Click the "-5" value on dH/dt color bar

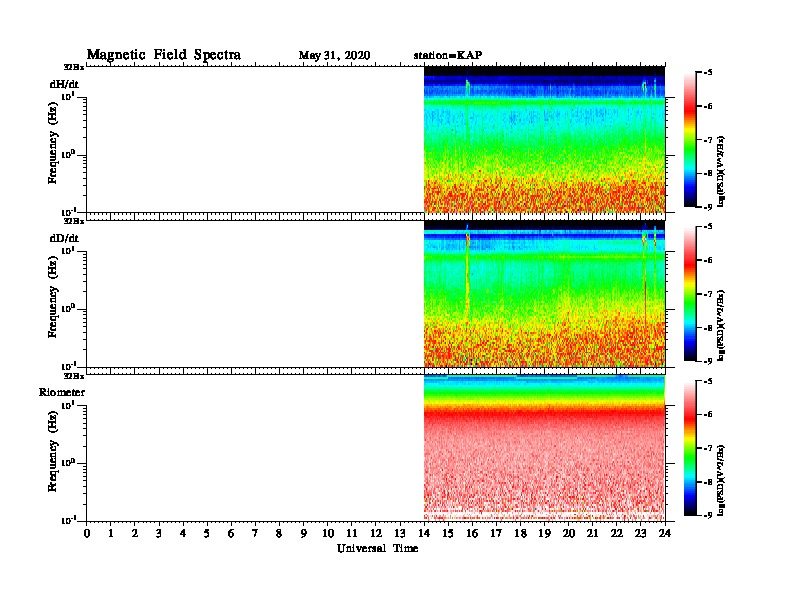(x=708, y=73)
